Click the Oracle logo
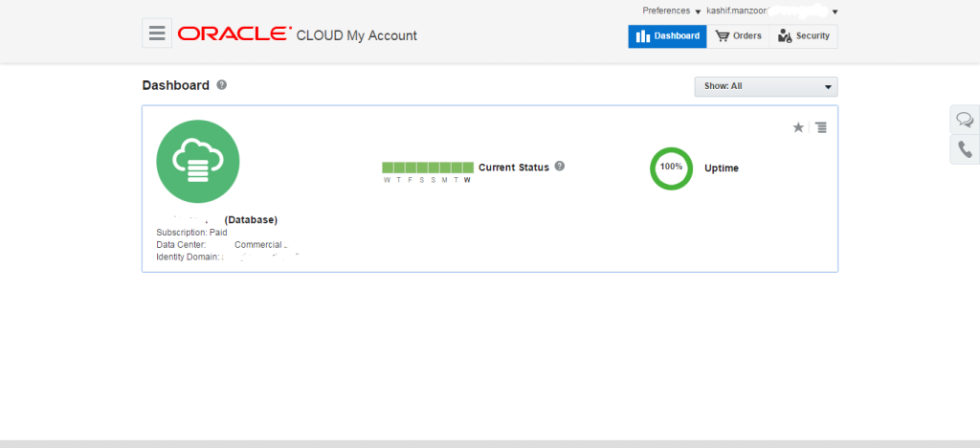 [x=235, y=34]
